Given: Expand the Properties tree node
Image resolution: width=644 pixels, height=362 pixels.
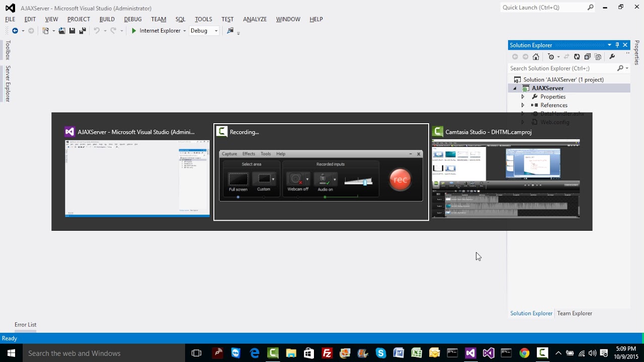Looking at the screenshot, I should (523, 97).
